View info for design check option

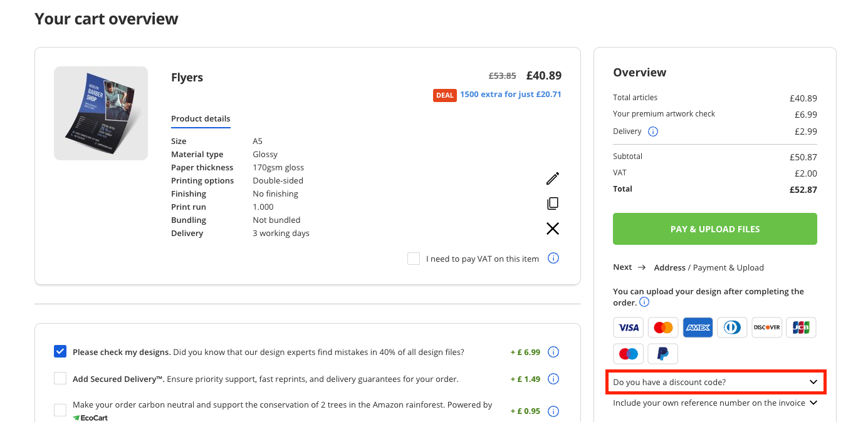point(553,352)
